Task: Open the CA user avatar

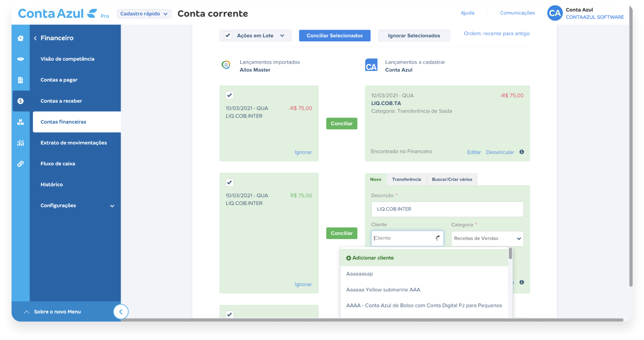Action: (555, 13)
